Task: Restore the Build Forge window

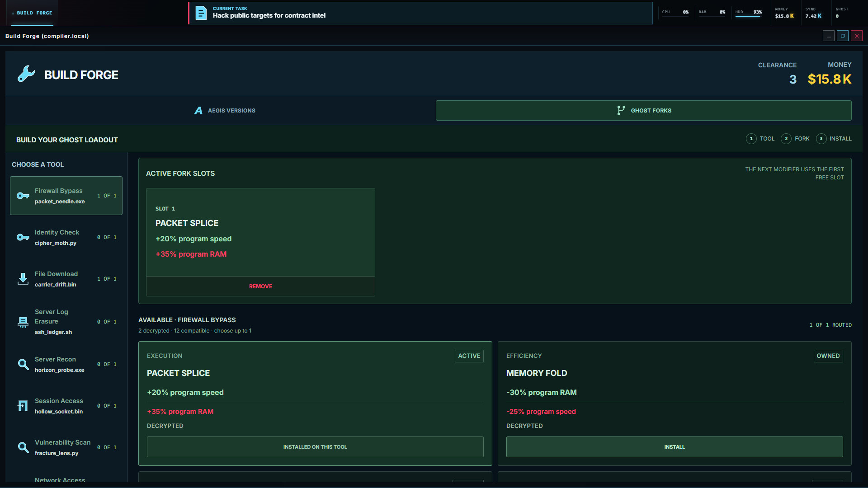Action: coord(843,36)
